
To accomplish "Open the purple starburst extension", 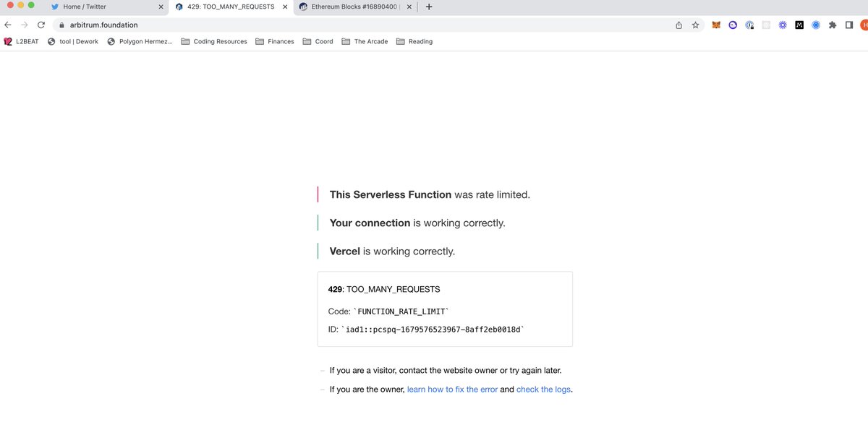I will (x=783, y=25).
